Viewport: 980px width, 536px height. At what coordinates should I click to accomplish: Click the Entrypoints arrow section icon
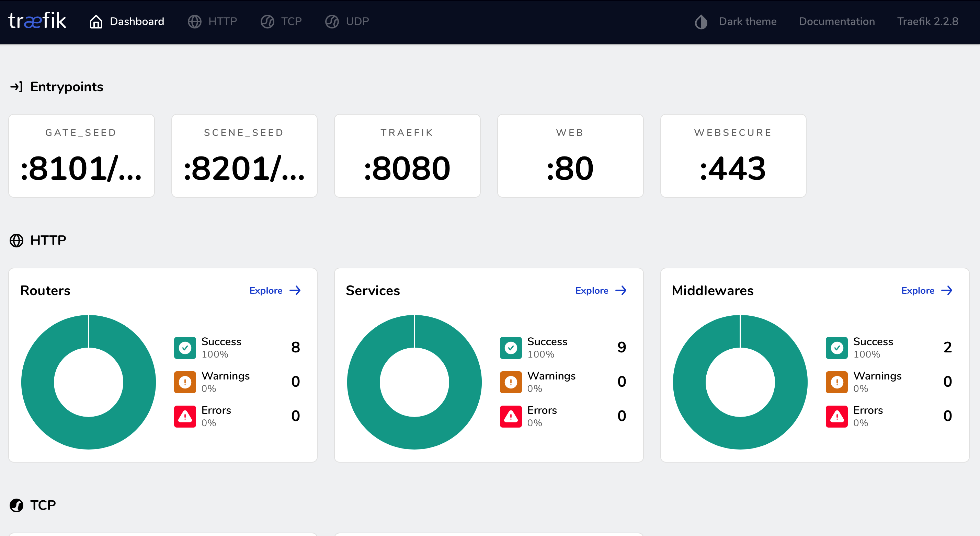tap(16, 87)
